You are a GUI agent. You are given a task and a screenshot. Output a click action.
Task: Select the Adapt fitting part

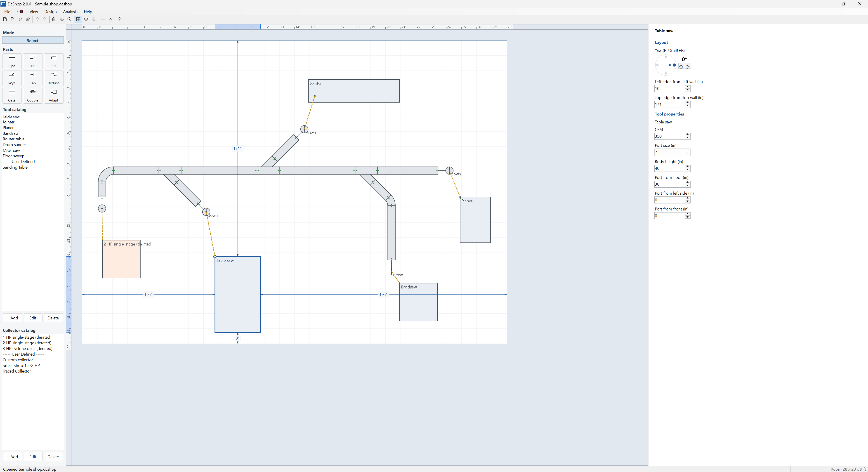click(x=54, y=96)
